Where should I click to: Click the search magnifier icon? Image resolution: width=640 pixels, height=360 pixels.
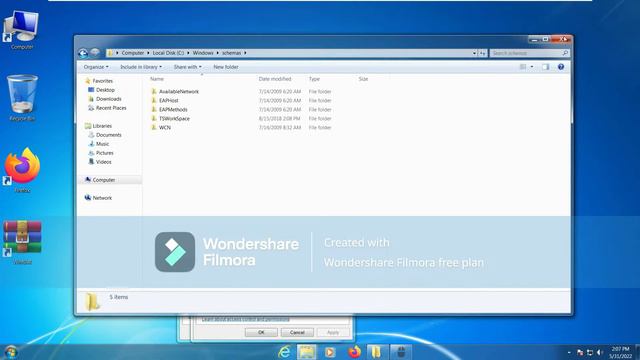[x=565, y=53]
